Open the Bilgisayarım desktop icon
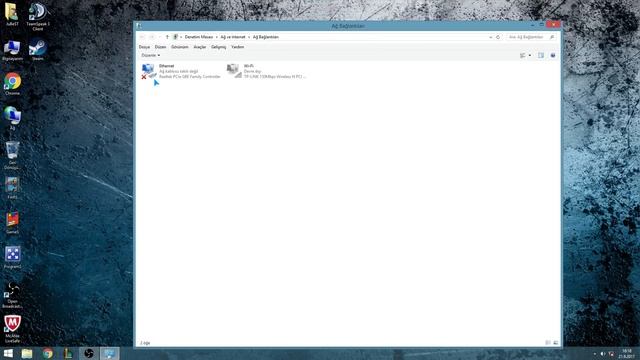The height and width of the screenshot is (360, 640). click(x=12, y=50)
